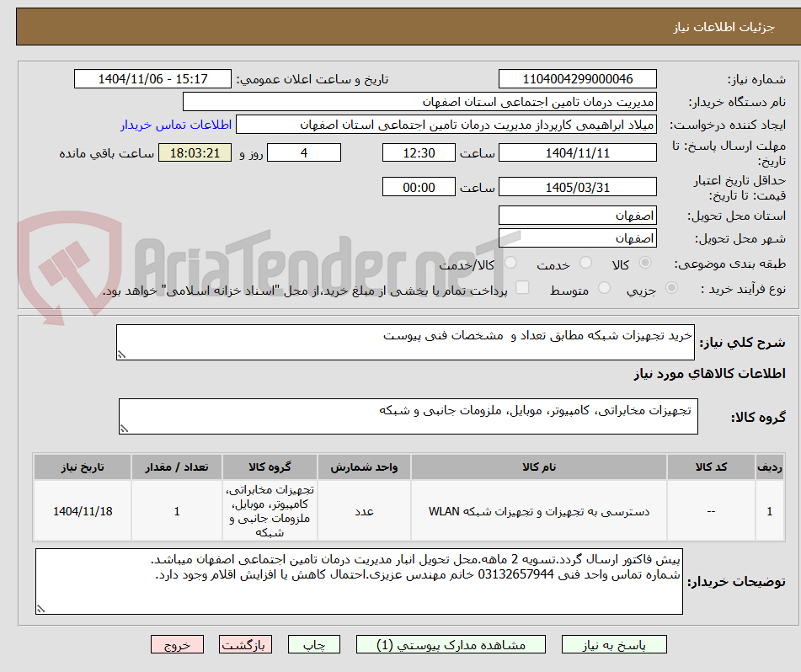Click the deadline time field 12:30
The width and height of the screenshot is (801, 672).
click(419, 152)
